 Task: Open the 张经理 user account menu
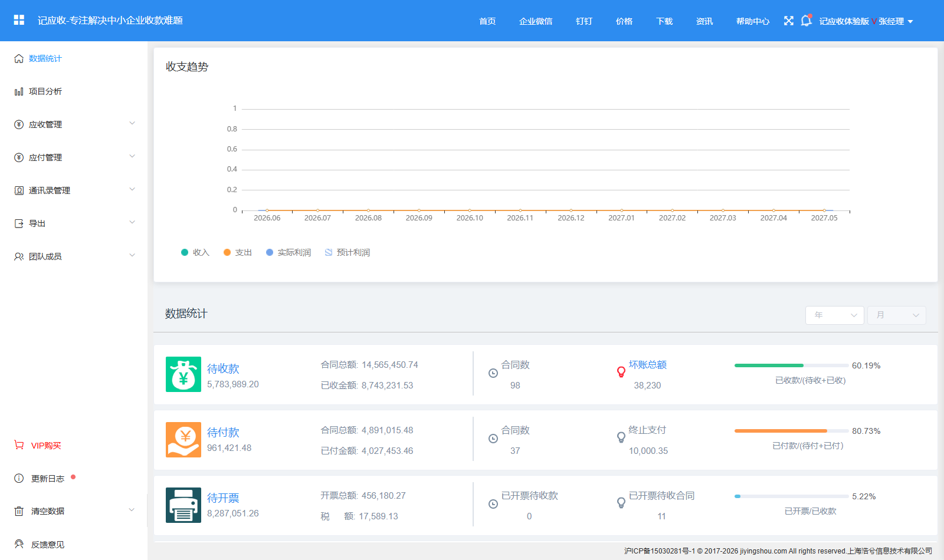[896, 21]
